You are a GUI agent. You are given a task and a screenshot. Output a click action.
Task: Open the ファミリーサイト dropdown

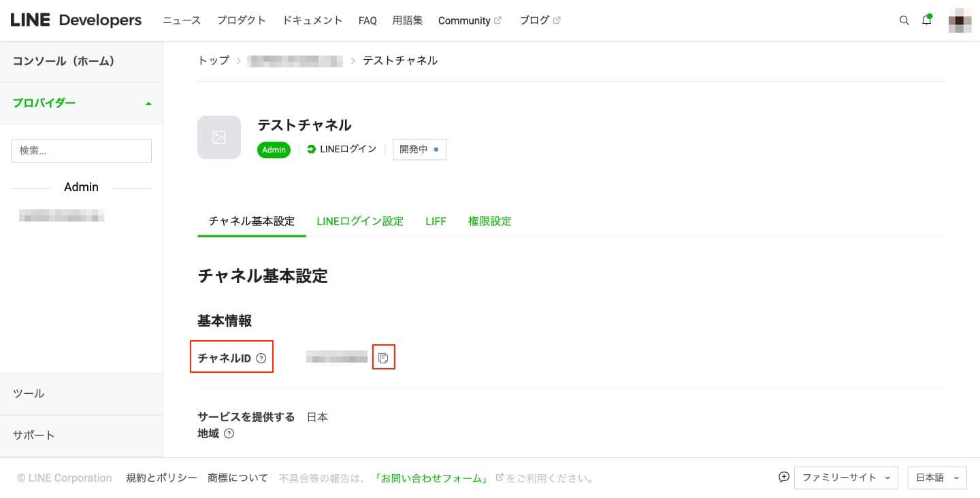(846, 478)
